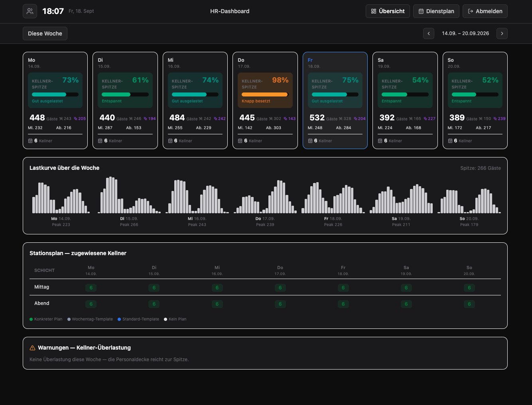Log out using Abmelden

point(485,11)
